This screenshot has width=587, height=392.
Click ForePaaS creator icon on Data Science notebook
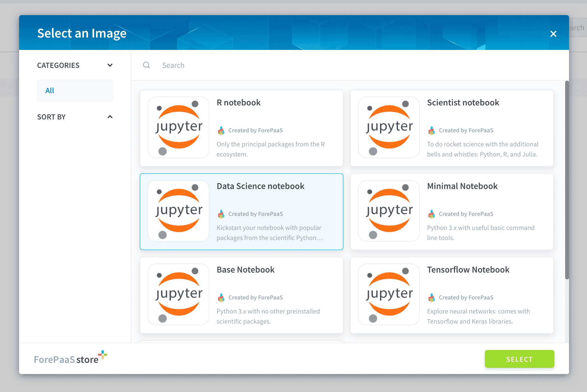pos(221,214)
